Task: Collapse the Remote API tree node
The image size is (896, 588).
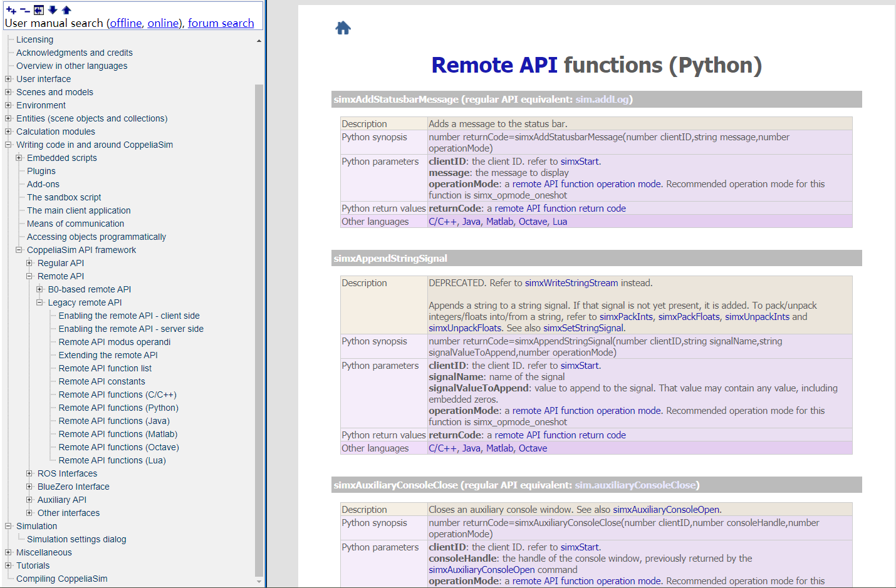Action: coord(29,276)
